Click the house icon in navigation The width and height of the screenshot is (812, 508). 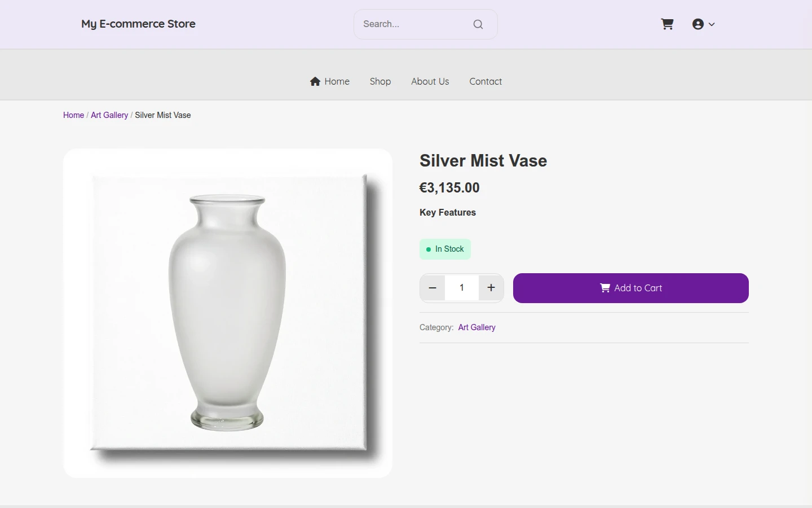(x=315, y=81)
